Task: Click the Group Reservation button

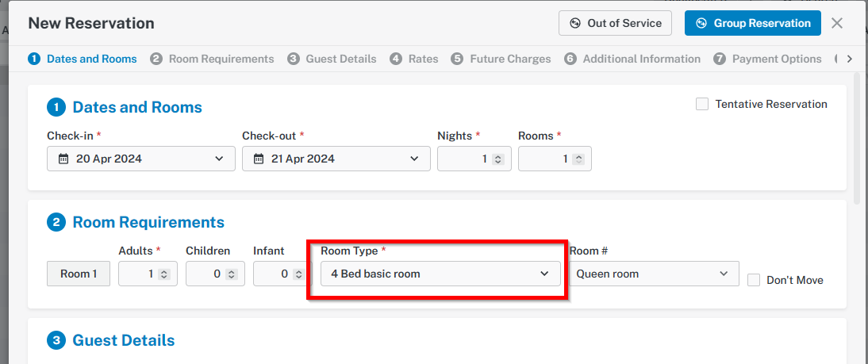Action: [x=753, y=23]
